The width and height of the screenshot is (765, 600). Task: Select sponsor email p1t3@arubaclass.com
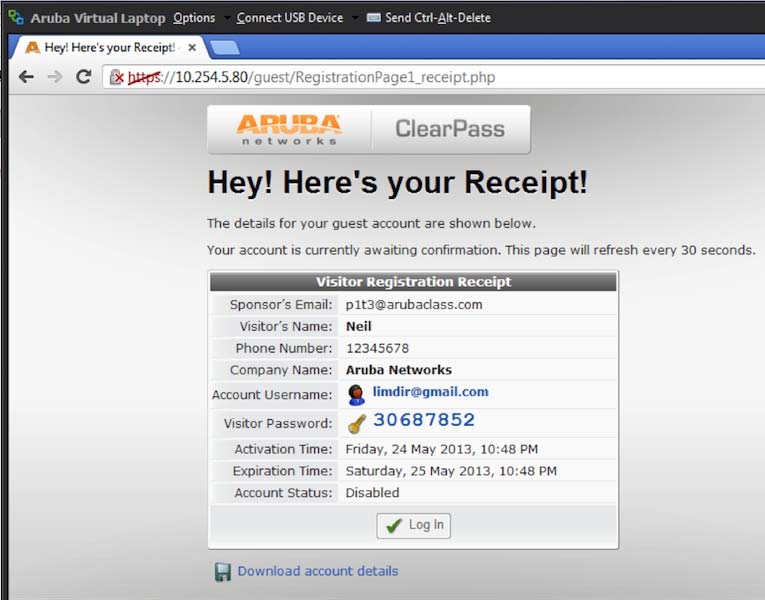point(414,305)
